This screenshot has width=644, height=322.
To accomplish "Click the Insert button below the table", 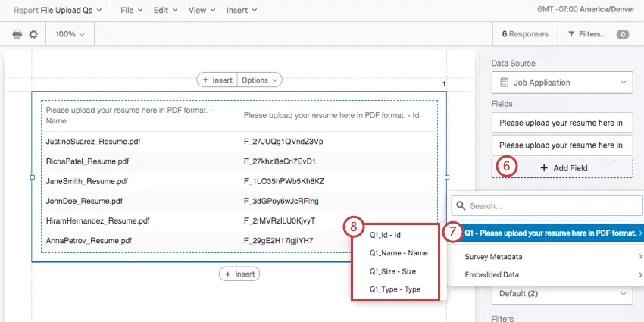I will 239,274.
